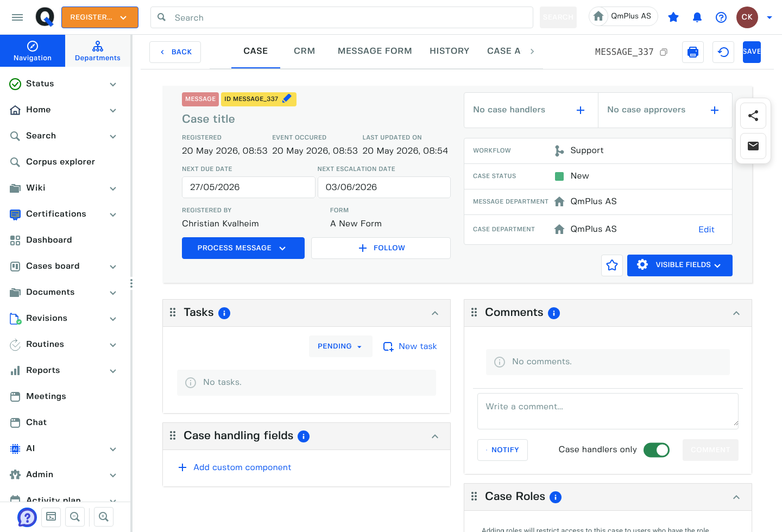
Task: Open the REGISTER dropdown button
Action: (100, 17)
